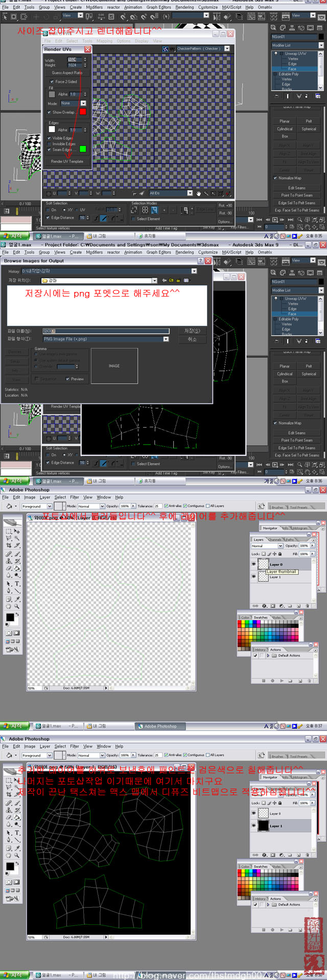Image resolution: width=327 pixels, height=980 pixels.
Task: Click the red Show Overlap color swatch
Action: [83, 112]
